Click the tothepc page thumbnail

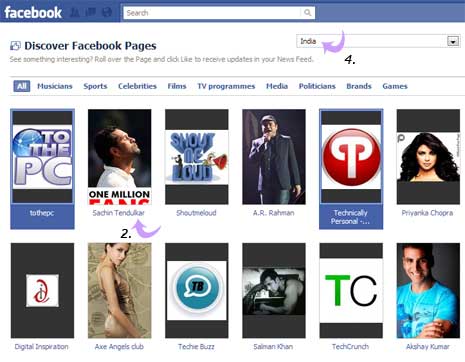pos(42,157)
